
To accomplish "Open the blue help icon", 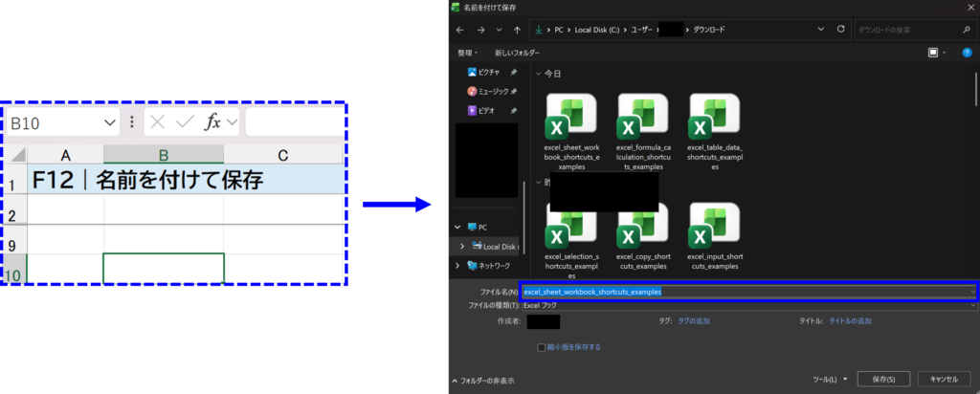I will coord(967,53).
